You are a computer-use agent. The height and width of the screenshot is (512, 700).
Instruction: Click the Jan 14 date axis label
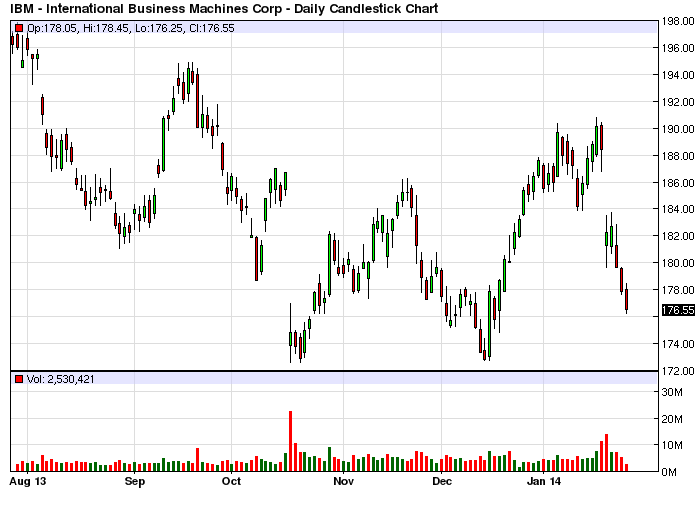[x=544, y=481]
